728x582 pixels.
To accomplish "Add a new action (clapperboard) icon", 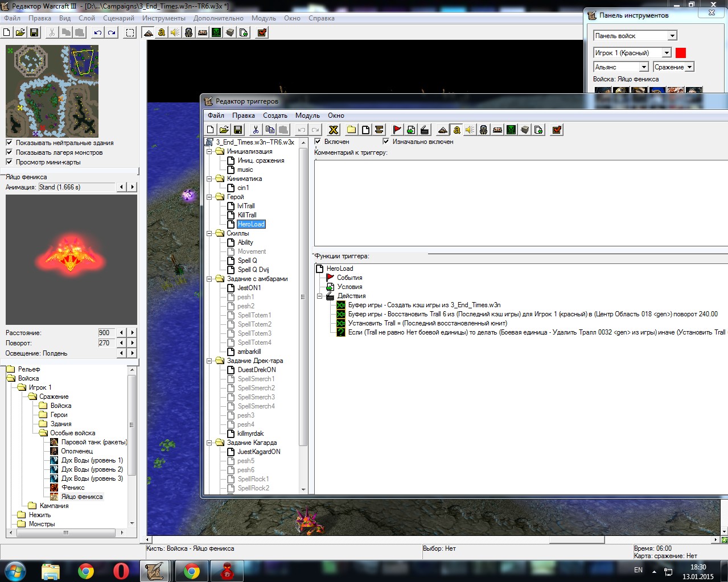I will click(425, 130).
